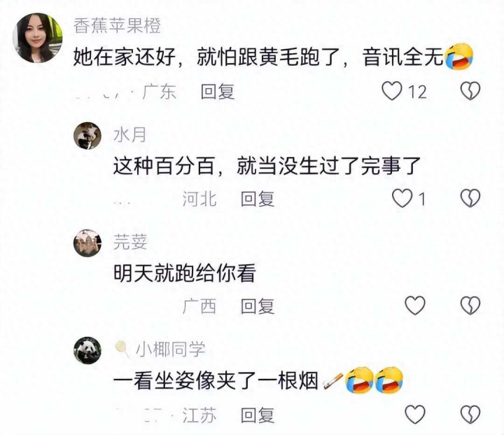Dislike 香蕉苹果橙's comment with the broken heart
The width and height of the screenshot is (504, 435).
[470, 91]
